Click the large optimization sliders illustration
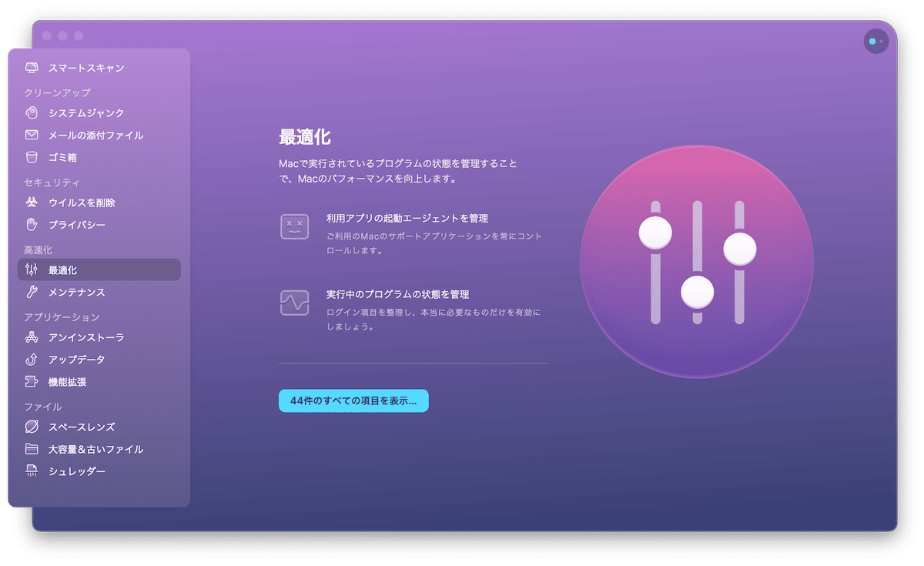This screenshot has width=924, height=566. [x=697, y=262]
